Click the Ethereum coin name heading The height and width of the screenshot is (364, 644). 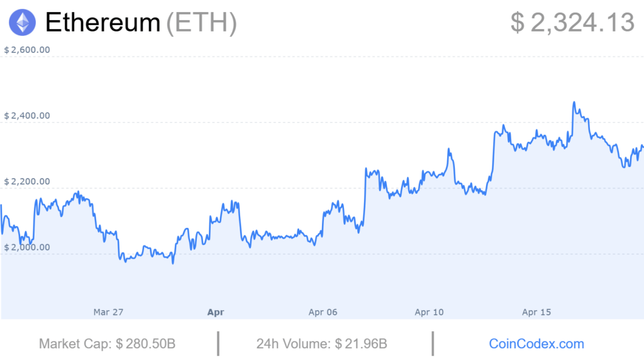(x=103, y=23)
